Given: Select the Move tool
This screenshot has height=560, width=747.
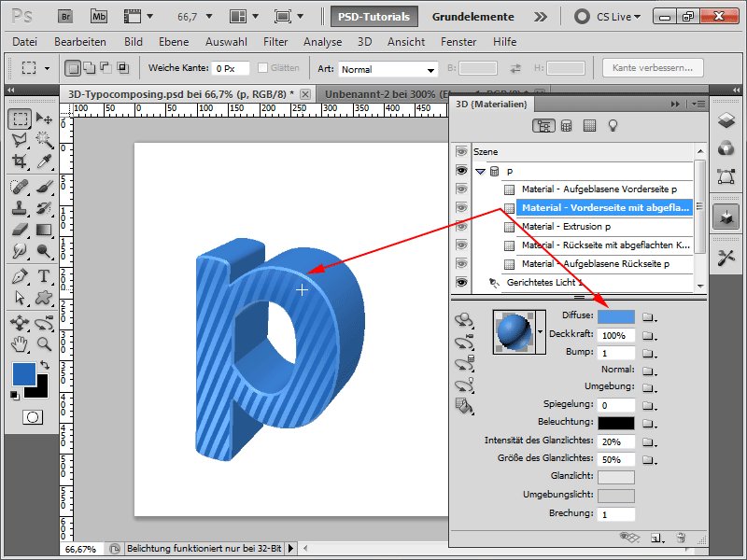Looking at the screenshot, I should 44,119.
